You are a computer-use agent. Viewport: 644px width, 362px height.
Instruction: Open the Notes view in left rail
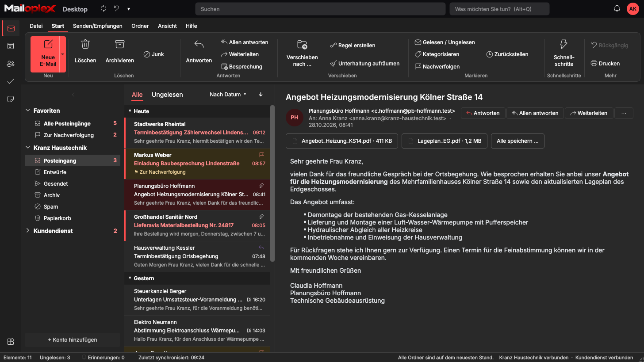tap(11, 99)
